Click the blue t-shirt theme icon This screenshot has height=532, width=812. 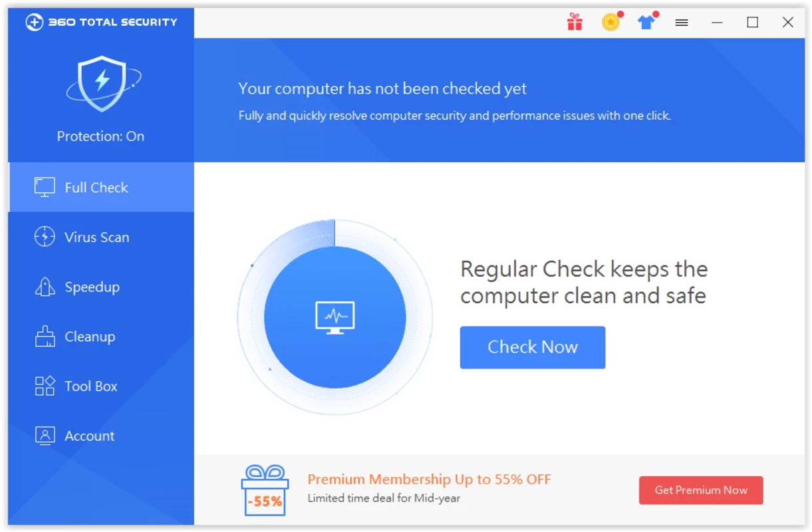point(646,23)
